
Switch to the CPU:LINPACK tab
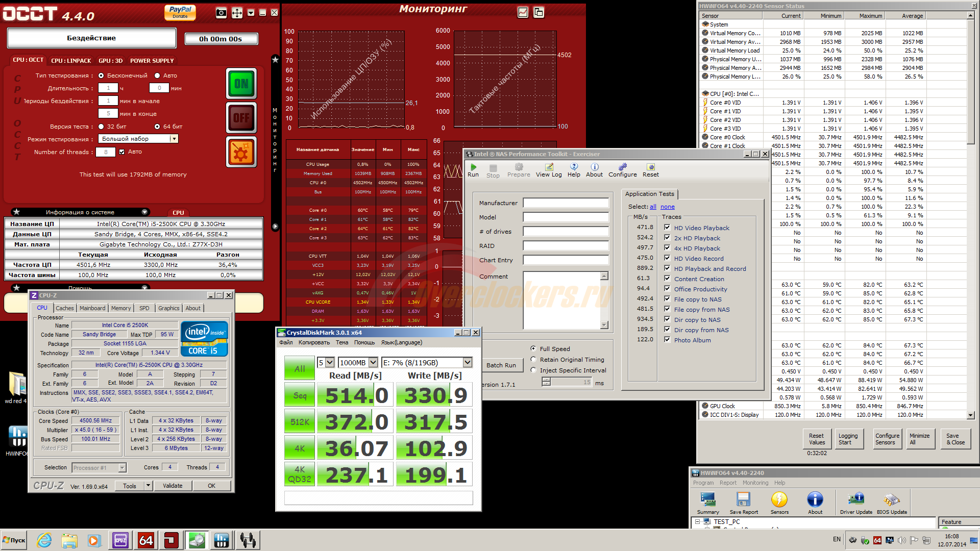point(71,61)
